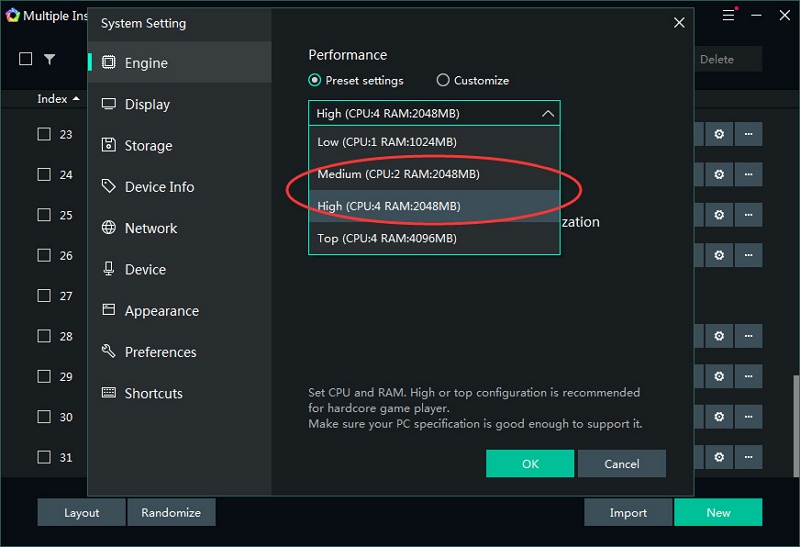Tick the select-all checkbox beside the filter

26,59
